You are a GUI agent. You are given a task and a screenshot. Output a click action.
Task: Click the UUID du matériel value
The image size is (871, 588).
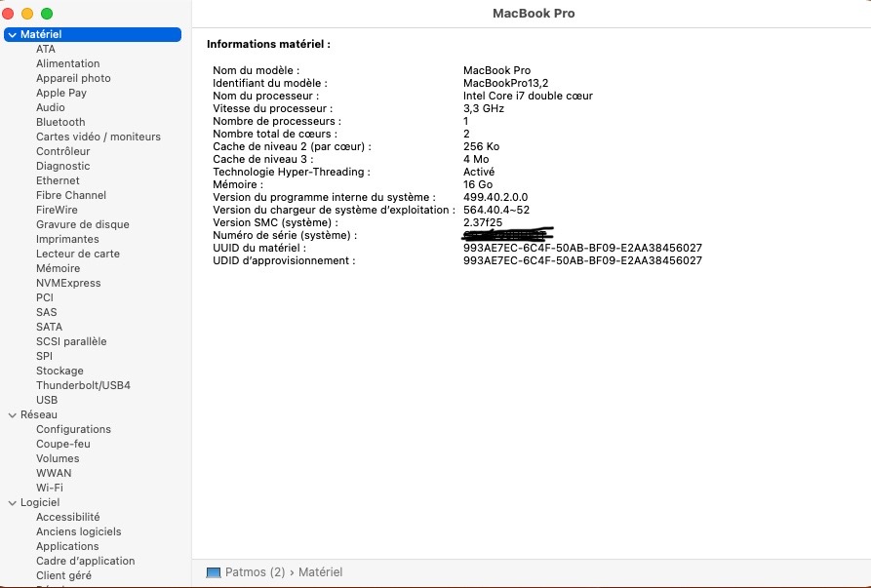(x=582, y=248)
